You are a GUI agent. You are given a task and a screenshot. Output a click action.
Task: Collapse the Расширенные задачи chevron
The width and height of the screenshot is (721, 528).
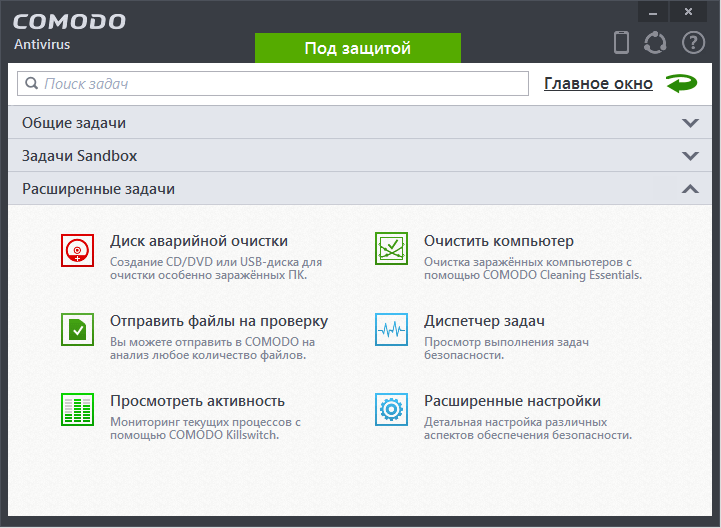690,189
